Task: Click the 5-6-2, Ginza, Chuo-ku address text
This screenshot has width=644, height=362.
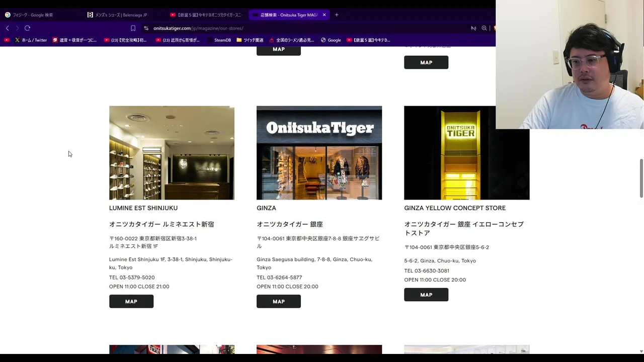Action: pyautogui.click(x=440, y=260)
